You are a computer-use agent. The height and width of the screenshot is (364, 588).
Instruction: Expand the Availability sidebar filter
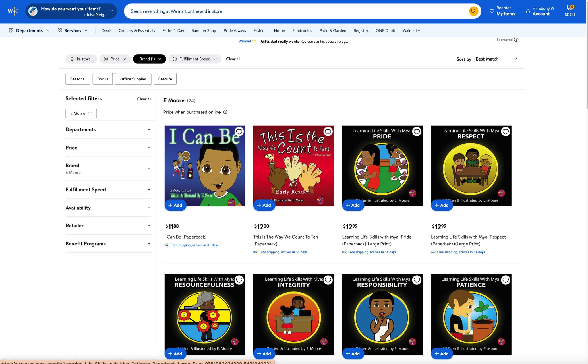point(108,208)
